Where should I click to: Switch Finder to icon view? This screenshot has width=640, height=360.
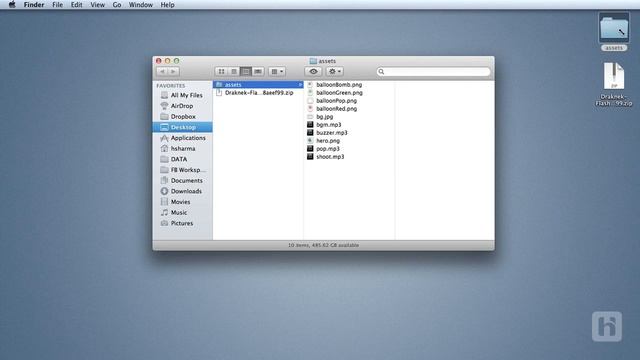click(221, 71)
